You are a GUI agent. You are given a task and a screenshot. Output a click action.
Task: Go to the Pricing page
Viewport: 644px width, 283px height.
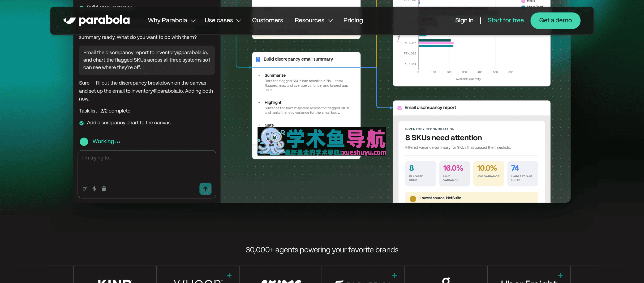point(353,20)
